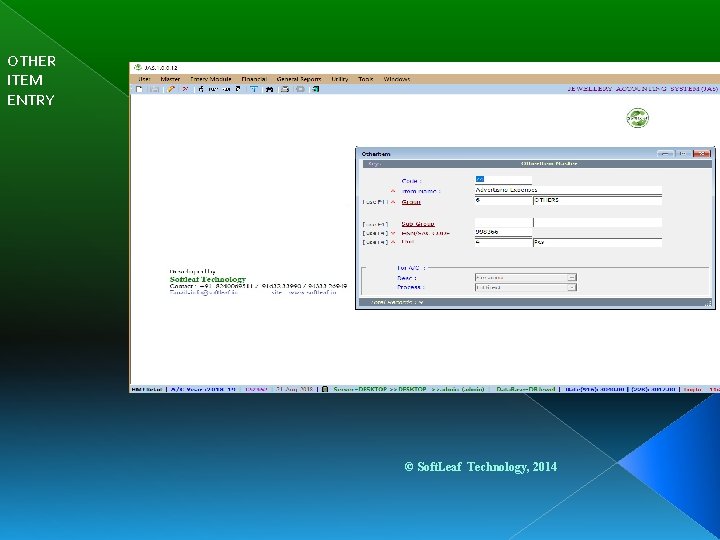Click the Sub Group name field

pyautogui.click(x=597, y=223)
